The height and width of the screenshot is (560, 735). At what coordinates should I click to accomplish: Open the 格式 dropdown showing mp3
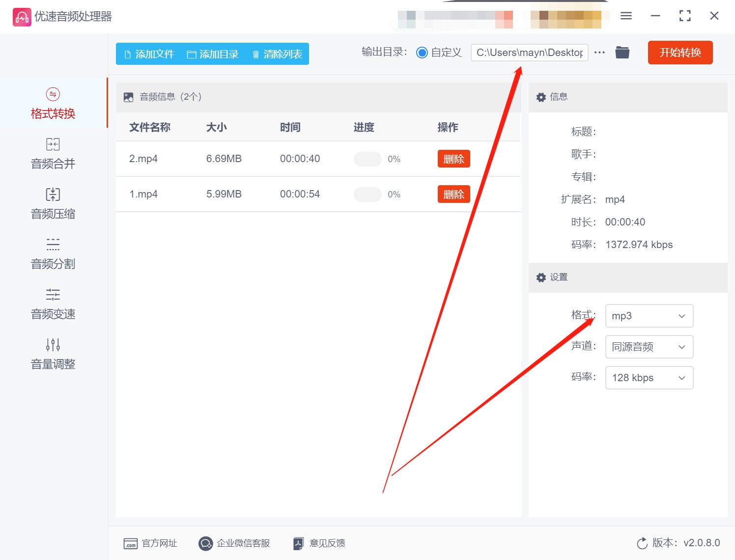pyautogui.click(x=649, y=316)
